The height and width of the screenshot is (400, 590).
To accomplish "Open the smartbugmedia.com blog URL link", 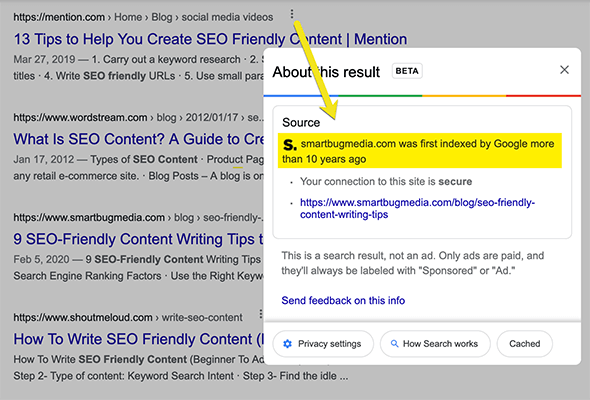I will point(417,208).
